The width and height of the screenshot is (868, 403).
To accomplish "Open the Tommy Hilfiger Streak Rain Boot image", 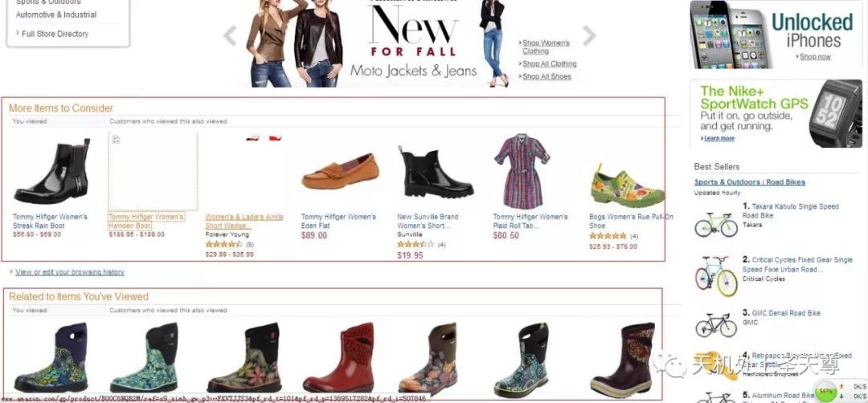I will [52, 171].
